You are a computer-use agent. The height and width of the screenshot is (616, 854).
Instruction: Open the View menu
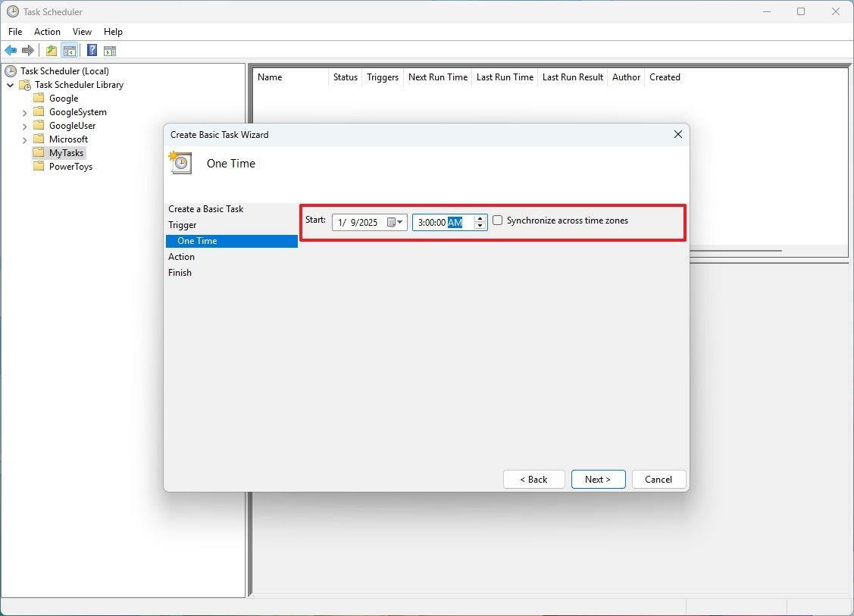pyautogui.click(x=82, y=32)
